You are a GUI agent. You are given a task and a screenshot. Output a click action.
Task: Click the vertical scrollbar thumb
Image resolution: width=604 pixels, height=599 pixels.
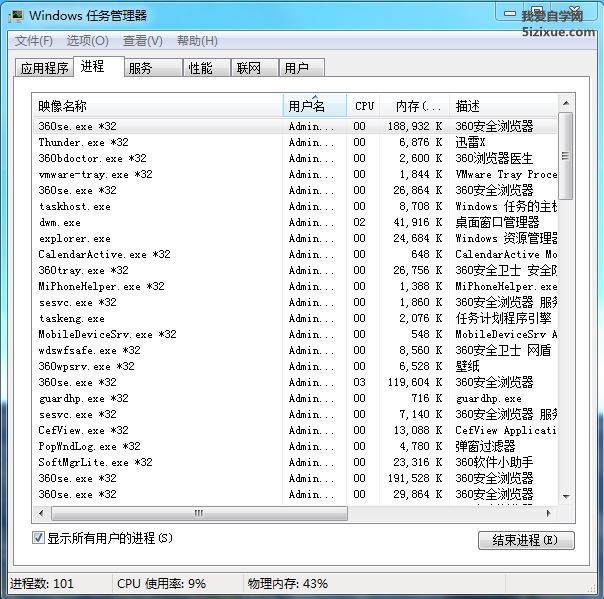tap(566, 156)
